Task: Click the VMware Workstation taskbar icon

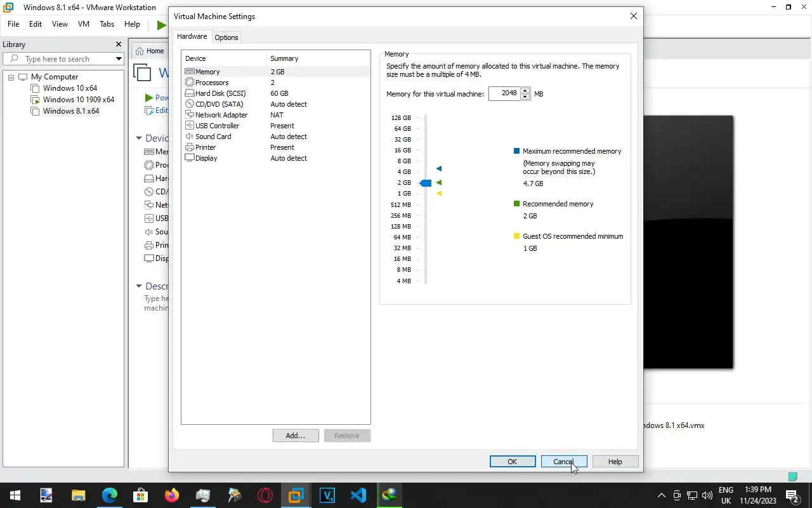Action: click(296, 495)
